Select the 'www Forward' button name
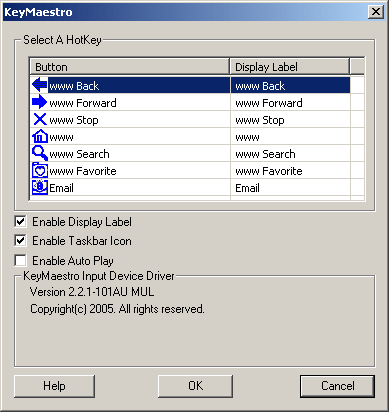 [x=83, y=103]
